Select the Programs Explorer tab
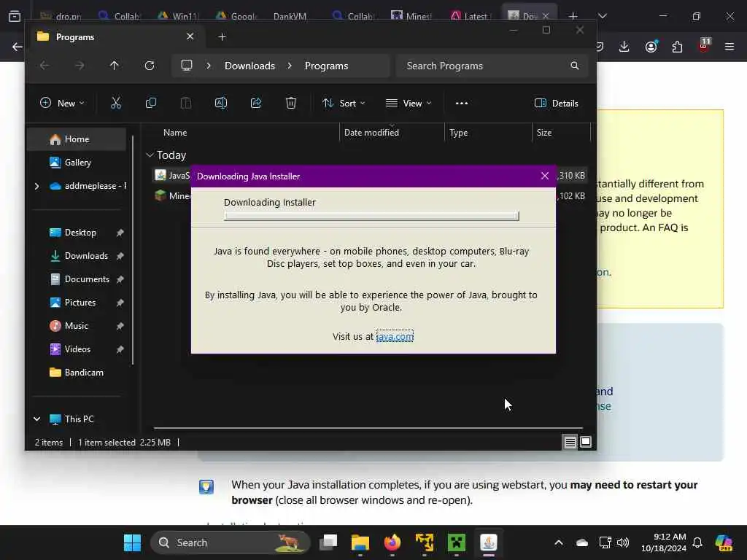The width and height of the screenshot is (747, 560). pos(117,36)
